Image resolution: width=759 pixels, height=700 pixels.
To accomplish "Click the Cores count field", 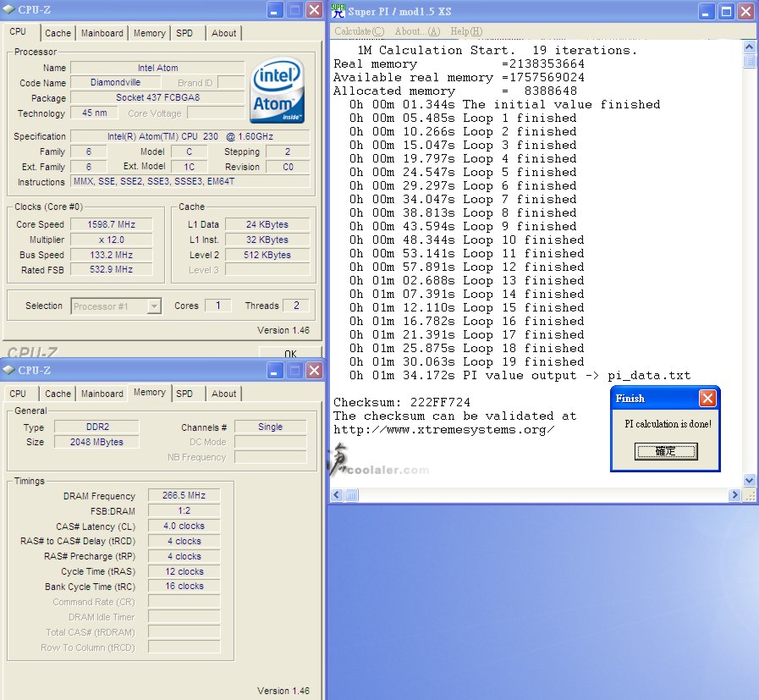I will point(217,306).
